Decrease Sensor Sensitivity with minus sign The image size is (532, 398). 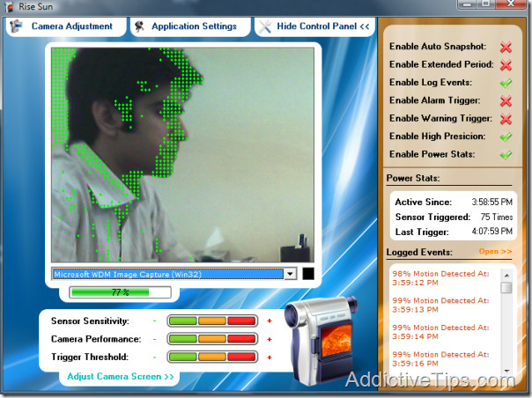(154, 321)
